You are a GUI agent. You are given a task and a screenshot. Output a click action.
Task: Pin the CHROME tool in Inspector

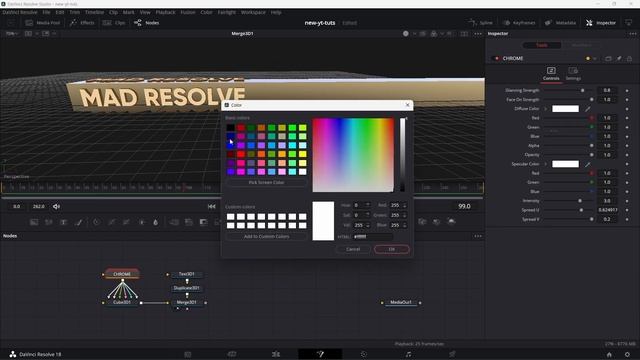point(619,58)
